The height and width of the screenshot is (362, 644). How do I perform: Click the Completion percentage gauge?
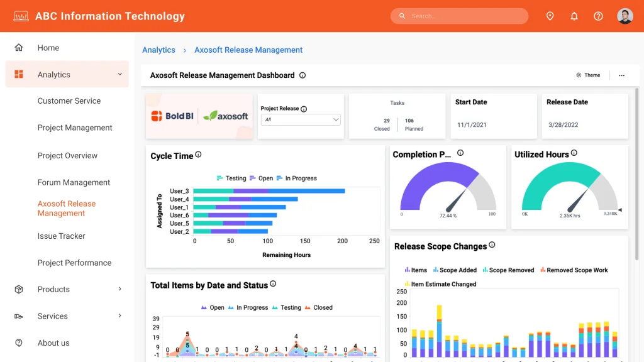coord(448,187)
